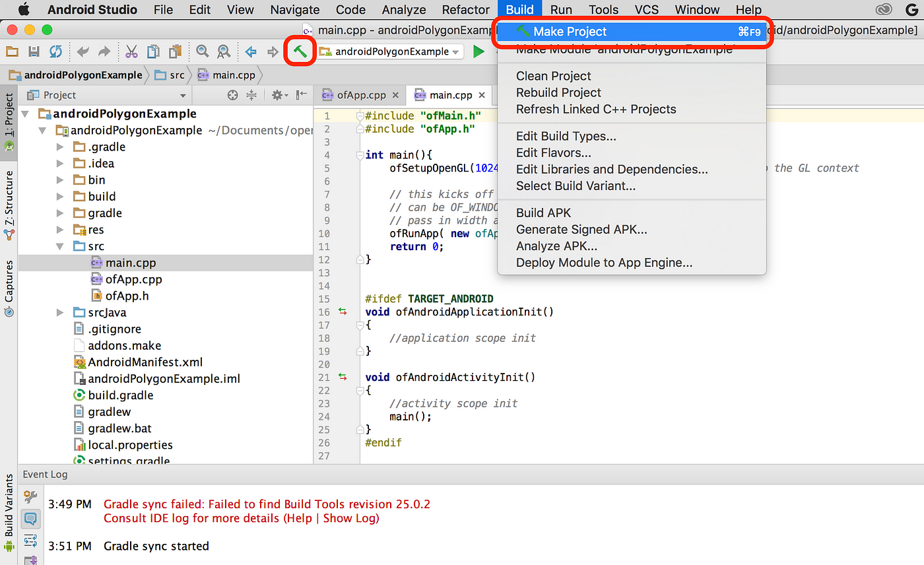Expand the .idea folder arrow
Viewport: 924px width, 565px height.
pyautogui.click(x=60, y=163)
